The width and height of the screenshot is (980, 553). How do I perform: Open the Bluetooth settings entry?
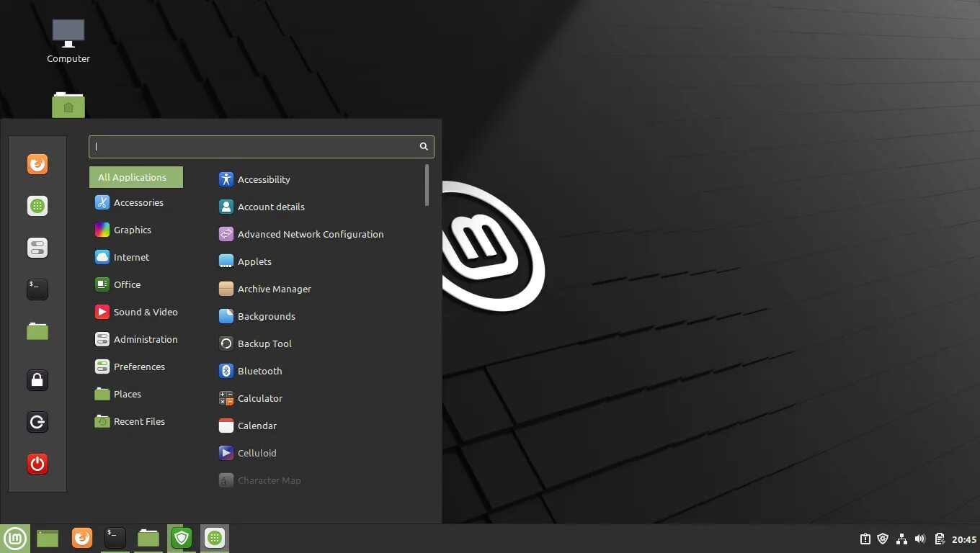tap(259, 371)
